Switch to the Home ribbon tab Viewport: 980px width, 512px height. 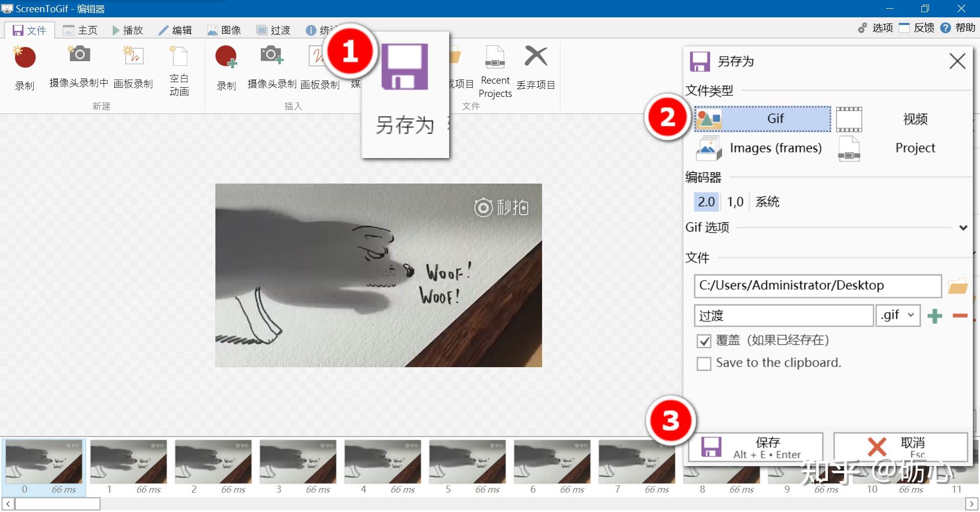pos(80,30)
